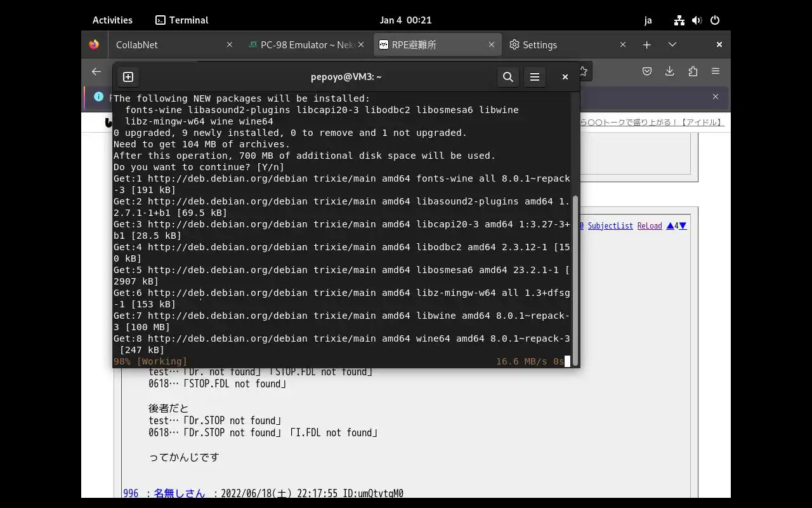This screenshot has width=812, height=508.
Task: Close the Settings tab
Action: click(622, 45)
